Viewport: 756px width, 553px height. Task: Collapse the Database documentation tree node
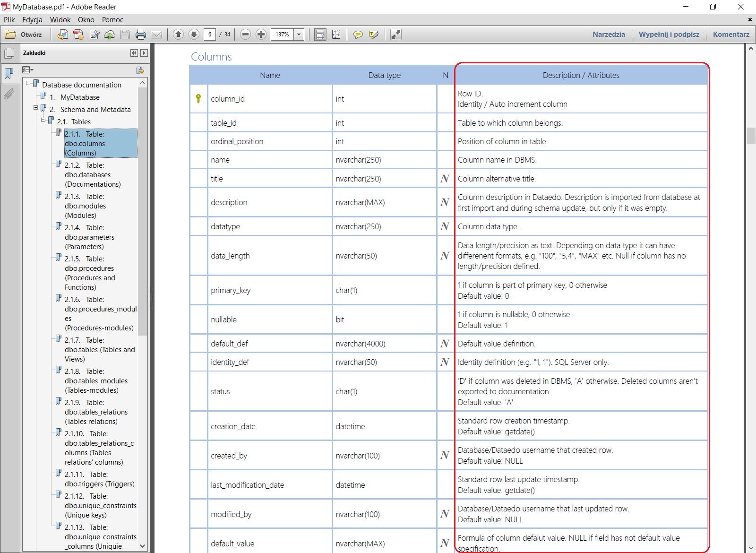tap(28, 83)
